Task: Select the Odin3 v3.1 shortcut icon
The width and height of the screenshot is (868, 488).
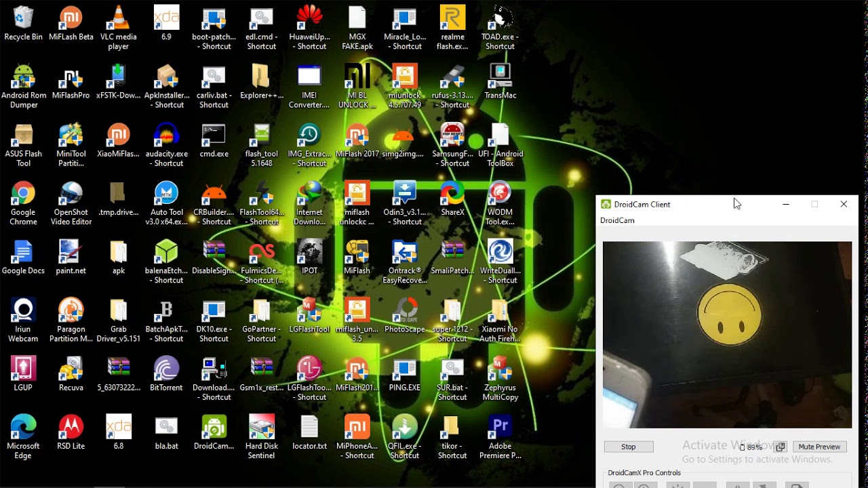Action: 405,203
